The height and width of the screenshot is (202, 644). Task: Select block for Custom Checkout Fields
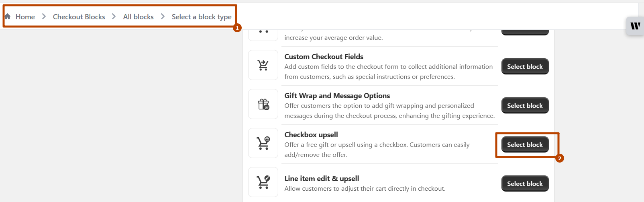click(525, 66)
